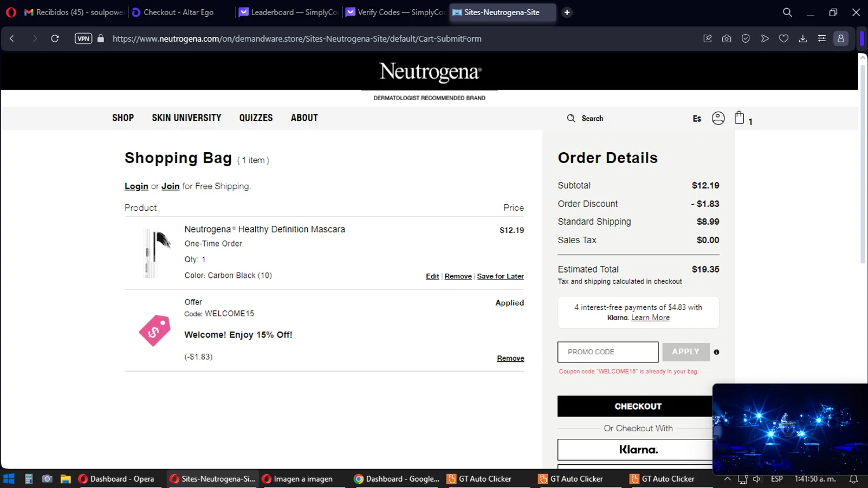The width and height of the screenshot is (868, 488).
Task: Switch to the Checkout - Altar Ego tab
Action: (181, 12)
